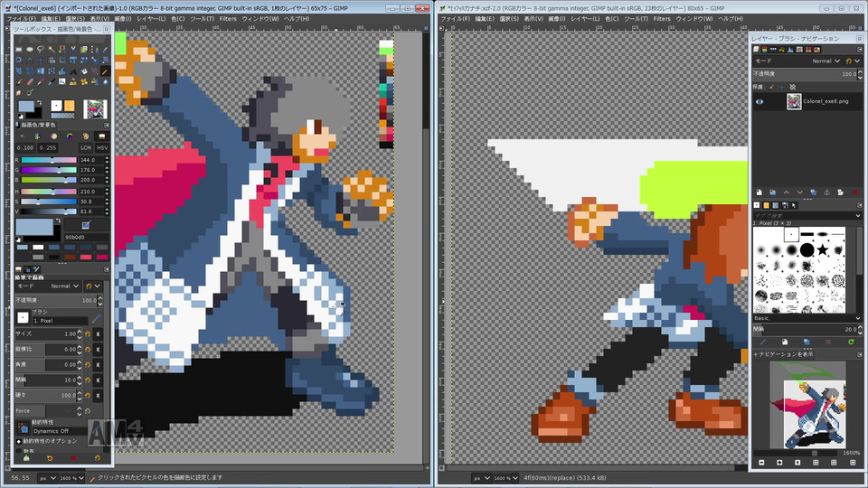This screenshot has height=488, width=868.
Task: Toggle lock position and size in layers
Action: click(782, 87)
